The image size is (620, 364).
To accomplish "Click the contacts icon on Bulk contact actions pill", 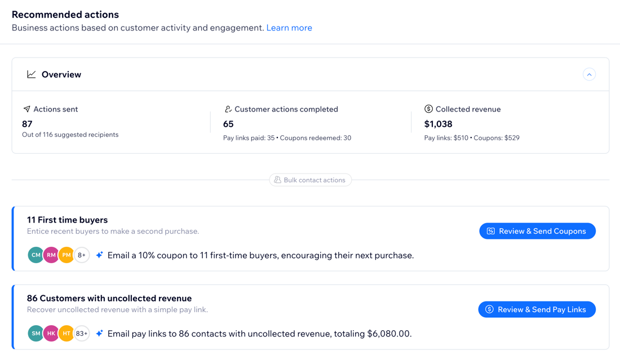I will [277, 180].
